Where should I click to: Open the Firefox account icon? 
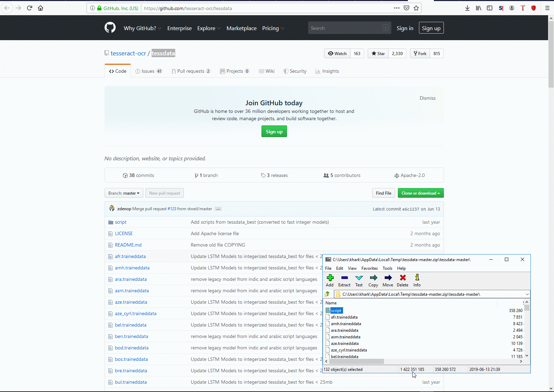tap(512, 8)
